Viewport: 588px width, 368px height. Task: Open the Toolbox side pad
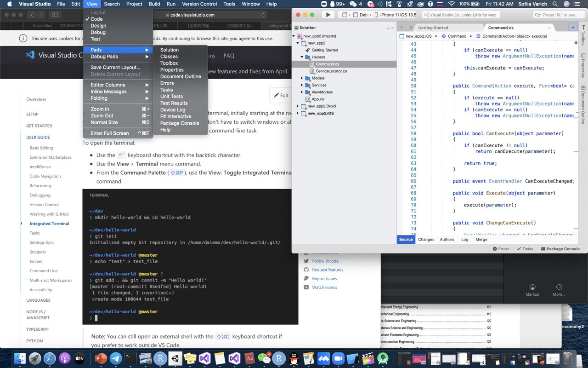coord(583,35)
